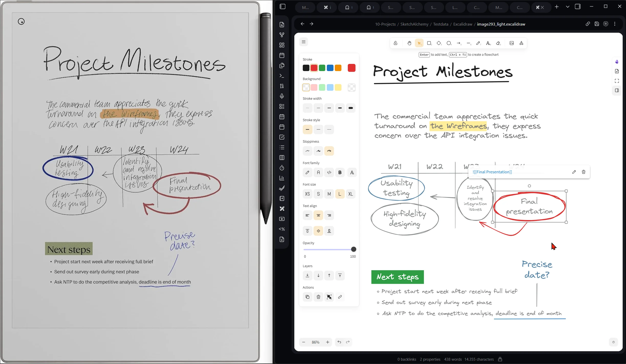Open the three-dot more options menu

coord(615,24)
